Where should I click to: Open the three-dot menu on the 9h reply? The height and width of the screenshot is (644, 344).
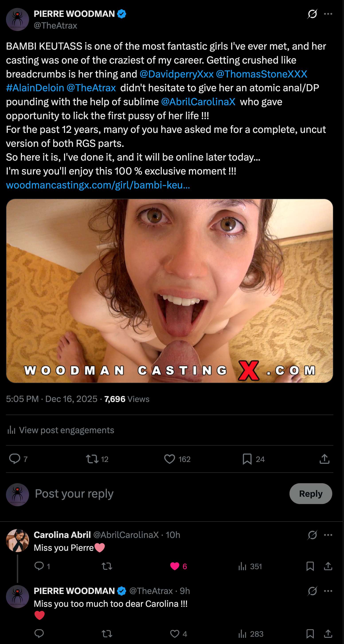click(328, 591)
